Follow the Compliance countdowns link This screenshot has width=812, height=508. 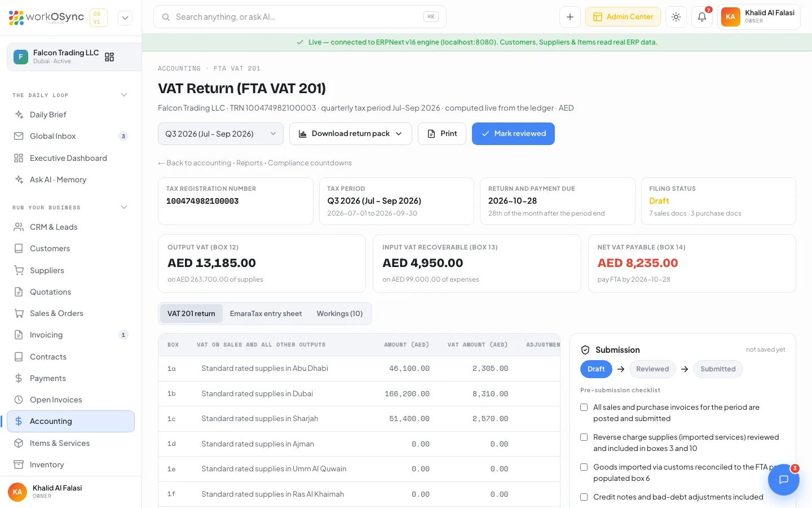310,163
